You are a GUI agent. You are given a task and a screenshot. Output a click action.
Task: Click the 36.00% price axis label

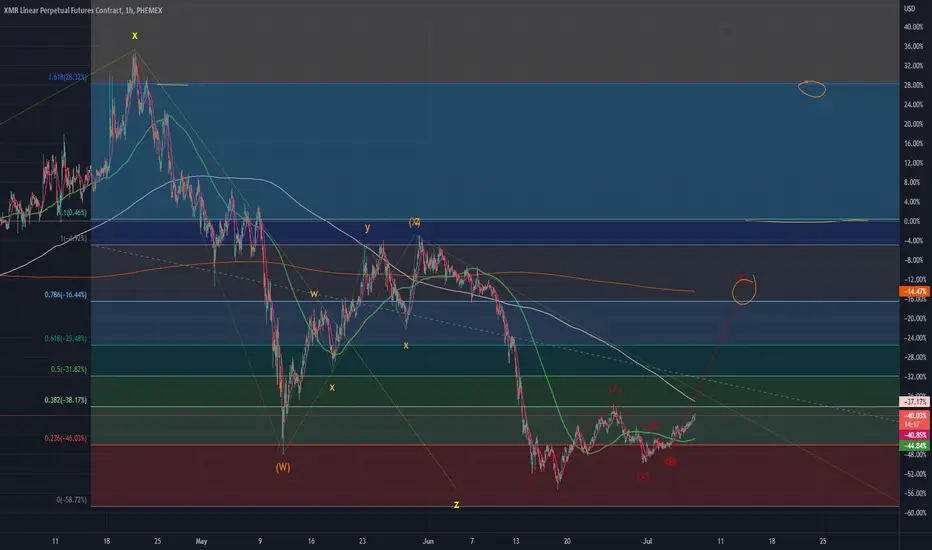click(x=914, y=46)
